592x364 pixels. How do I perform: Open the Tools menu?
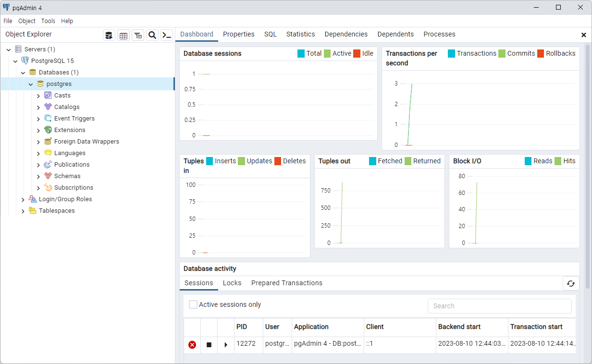[48, 21]
